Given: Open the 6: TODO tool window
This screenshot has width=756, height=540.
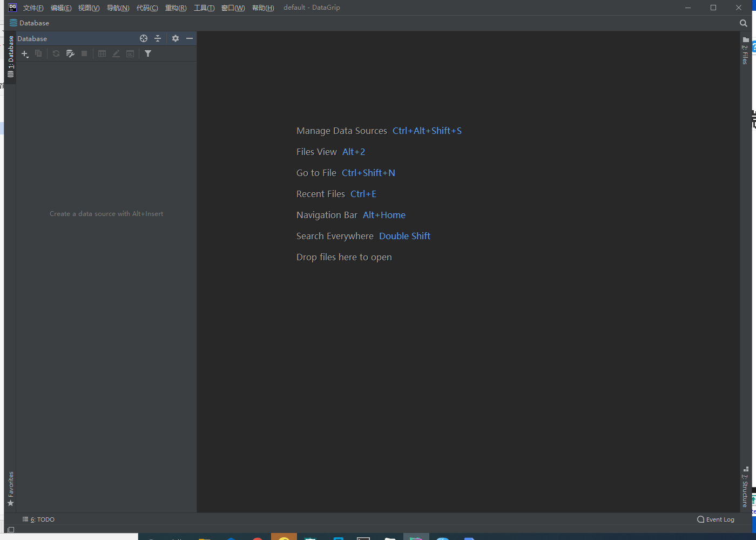Looking at the screenshot, I should tap(38, 519).
